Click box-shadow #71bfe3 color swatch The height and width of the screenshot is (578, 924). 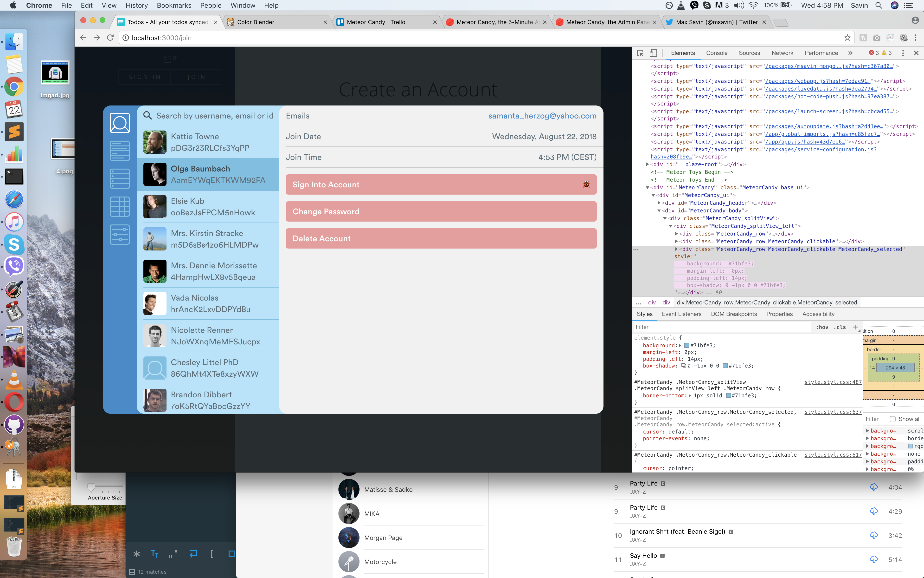coord(725,366)
